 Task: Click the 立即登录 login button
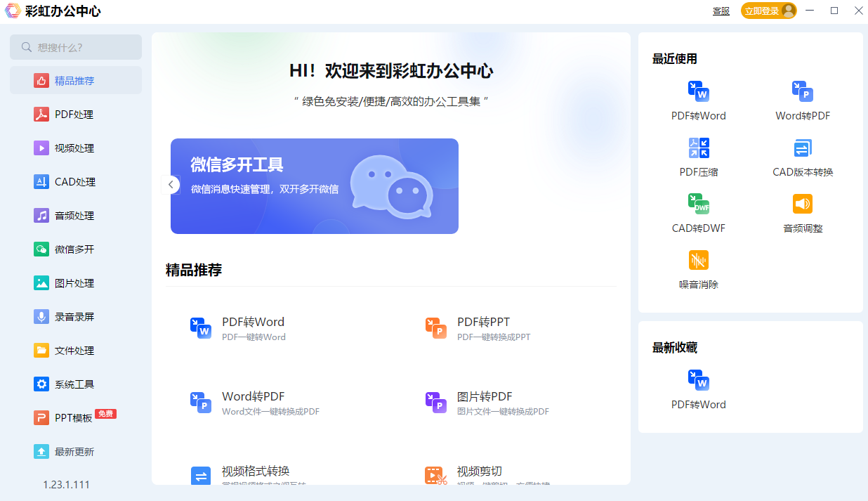coord(762,11)
